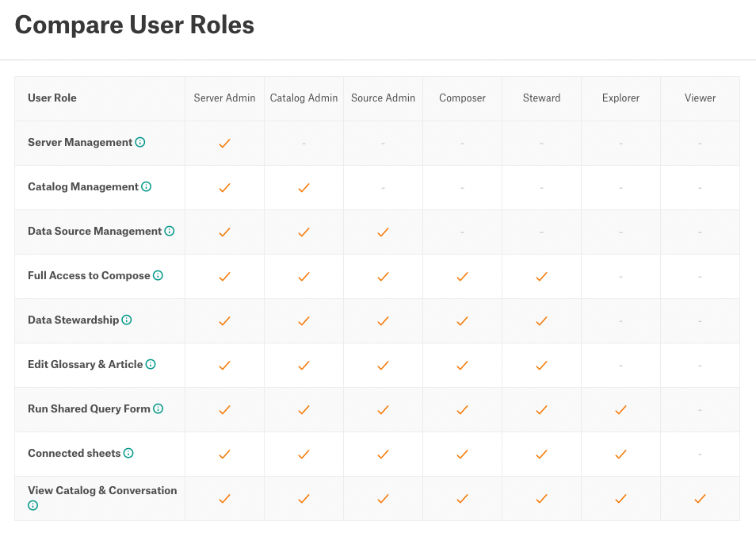The width and height of the screenshot is (756, 533).
Task: Click Catalog Admin dash in Server Management row
Action: pyautogui.click(x=304, y=144)
